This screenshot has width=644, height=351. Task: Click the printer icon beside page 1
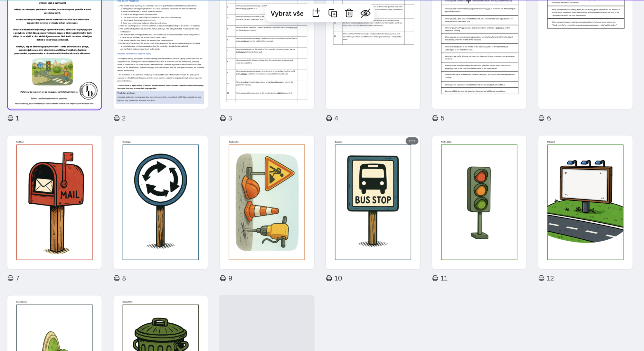[x=11, y=118]
